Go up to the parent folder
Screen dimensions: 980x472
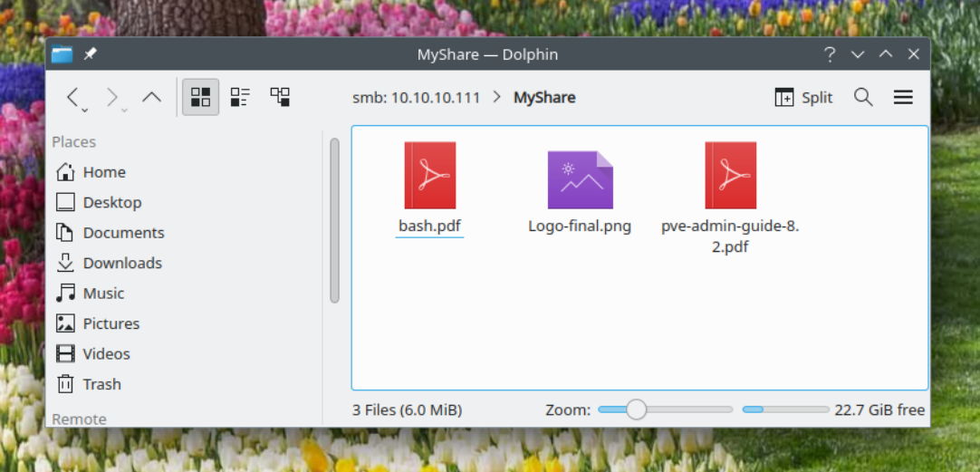(x=151, y=97)
